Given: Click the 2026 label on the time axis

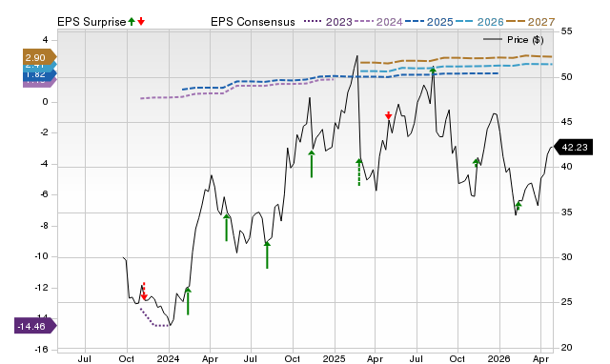Looking at the screenshot, I should coord(499,358).
